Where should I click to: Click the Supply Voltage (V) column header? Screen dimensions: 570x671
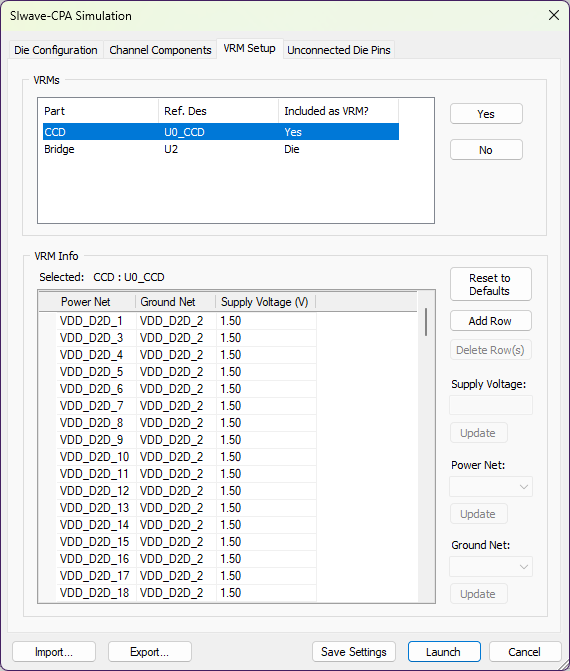(265, 302)
